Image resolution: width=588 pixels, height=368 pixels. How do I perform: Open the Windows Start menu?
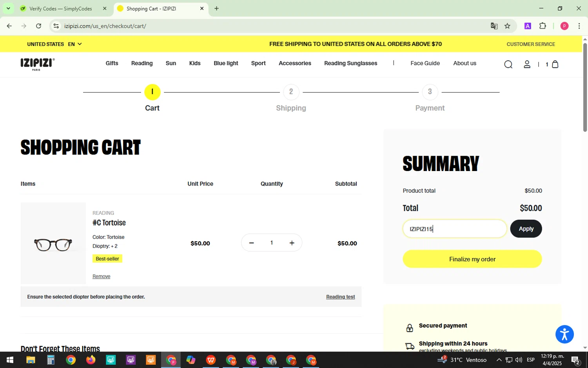click(10, 360)
